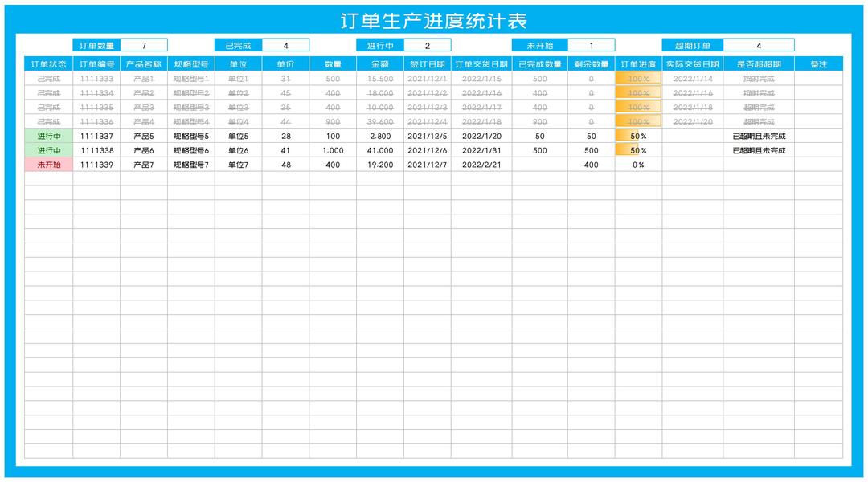The image size is (868, 482).
Task: Select the 0% progress cell of order 1111339
Action: [x=638, y=165]
